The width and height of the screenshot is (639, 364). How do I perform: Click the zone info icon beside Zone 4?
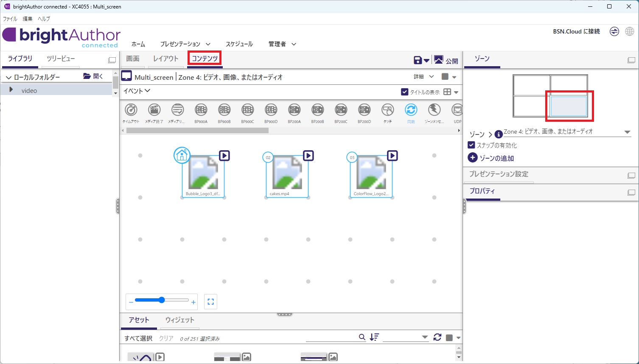click(499, 134)
